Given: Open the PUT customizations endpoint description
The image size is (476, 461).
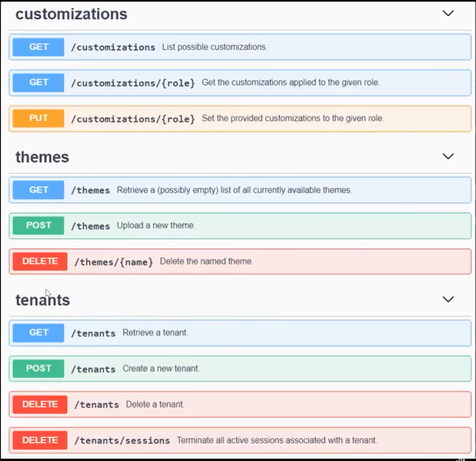Looking at the screenshot, I should coord(293,118).
